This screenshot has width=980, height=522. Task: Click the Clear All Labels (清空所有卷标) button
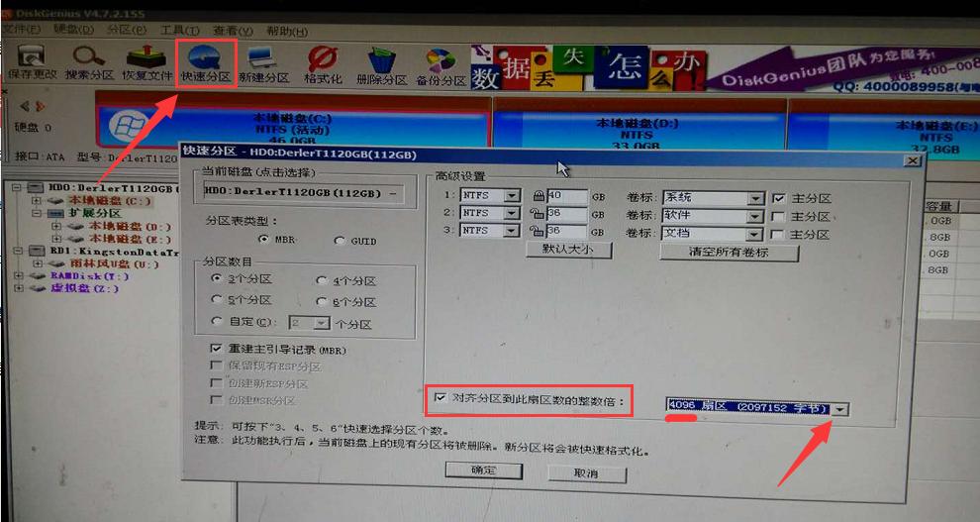coord(729,253)
